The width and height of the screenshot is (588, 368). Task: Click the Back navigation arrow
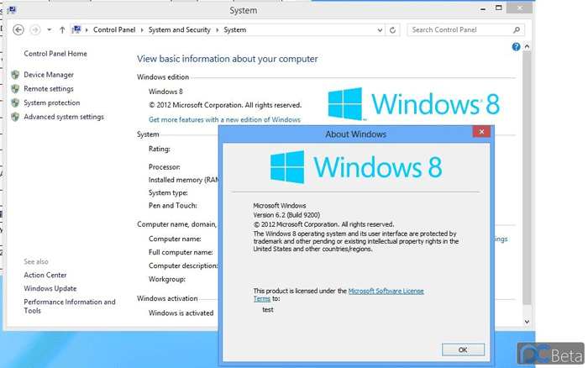pyautogui.click(x=18, y=29)
